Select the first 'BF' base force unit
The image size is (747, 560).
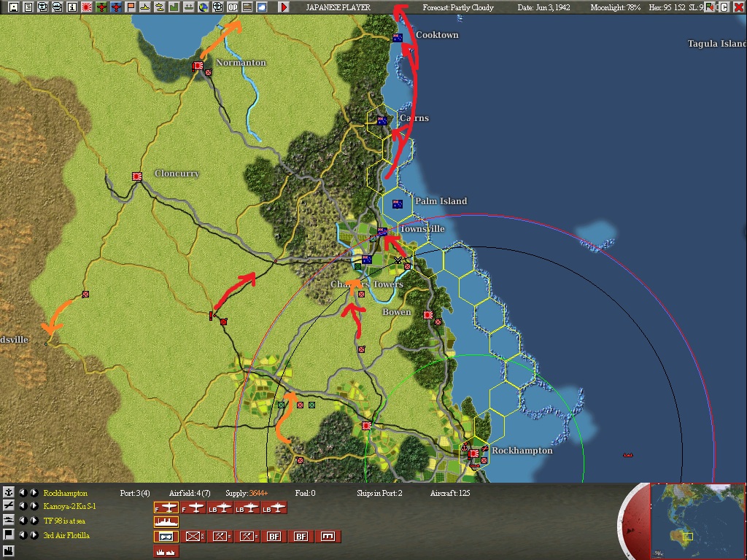click(274, 537)
